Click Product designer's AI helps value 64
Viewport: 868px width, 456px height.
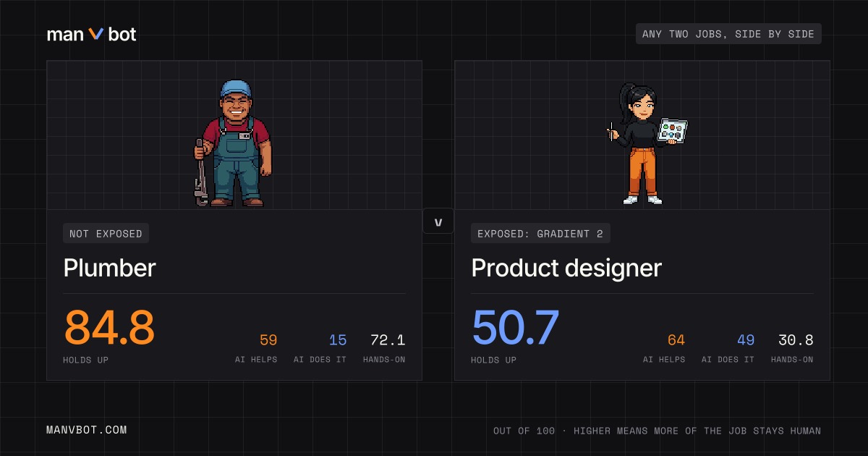[676, 340]
